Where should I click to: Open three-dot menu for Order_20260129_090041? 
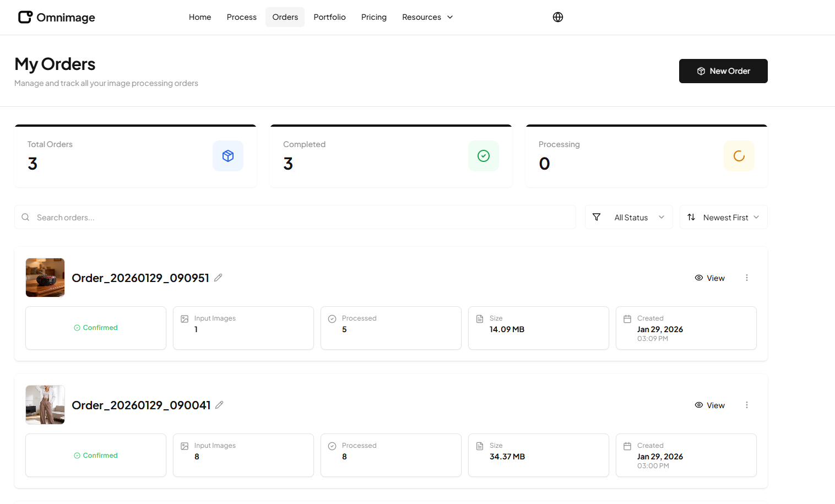(x=747, y=405)
